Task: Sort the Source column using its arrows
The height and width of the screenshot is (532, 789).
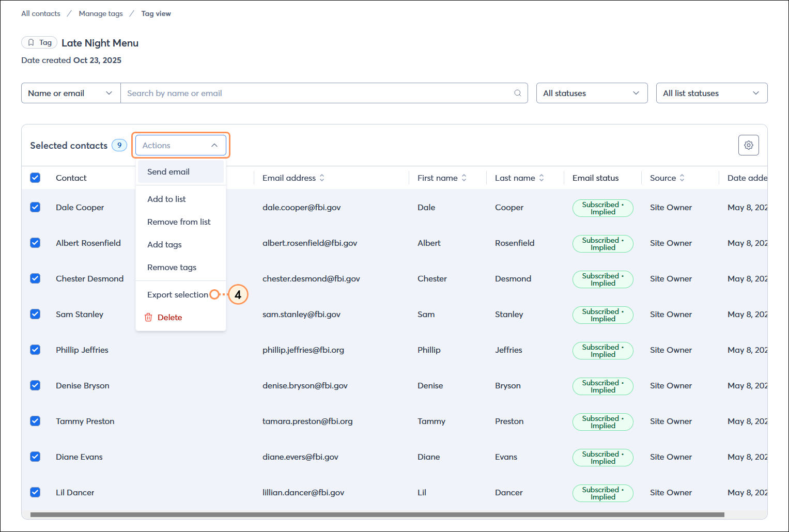Action: tap(682, 177)
